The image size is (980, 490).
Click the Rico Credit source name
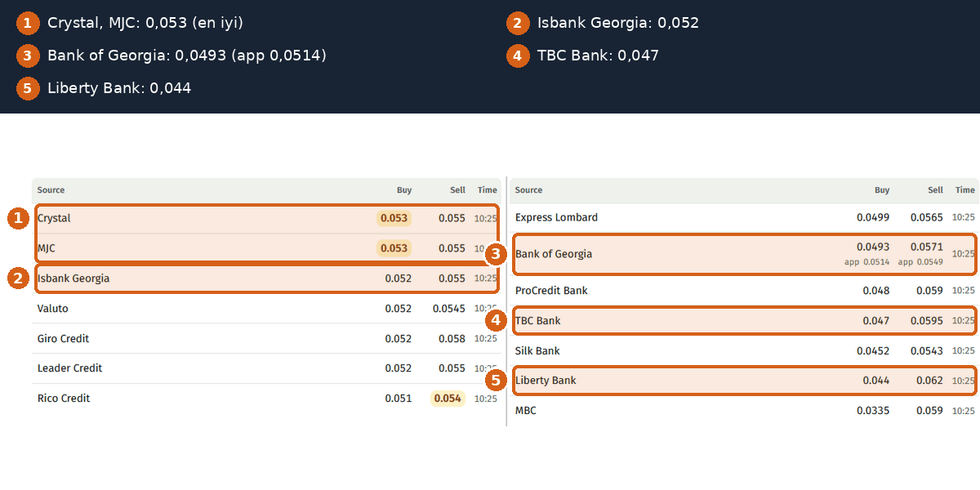pyautogui.click(x=64, y=399)
